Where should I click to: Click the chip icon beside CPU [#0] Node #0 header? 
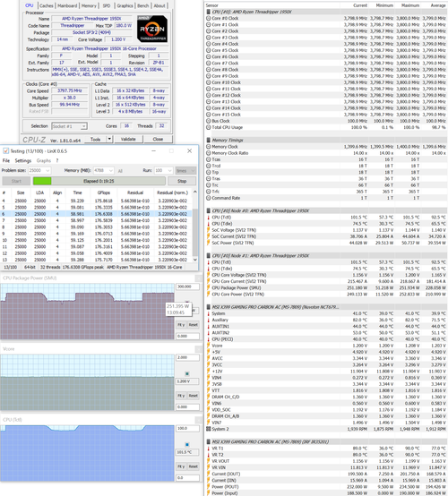click(x=209, y=210)
